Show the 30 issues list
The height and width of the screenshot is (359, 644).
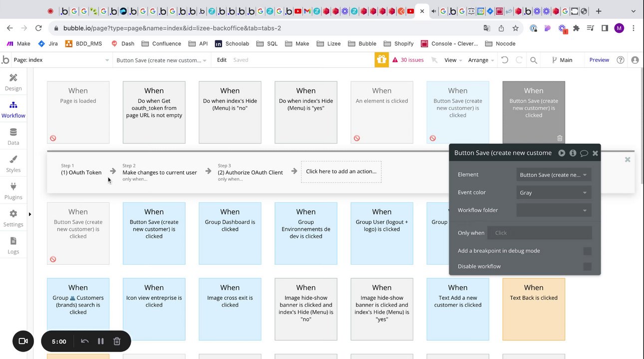[x=407, y=60]
